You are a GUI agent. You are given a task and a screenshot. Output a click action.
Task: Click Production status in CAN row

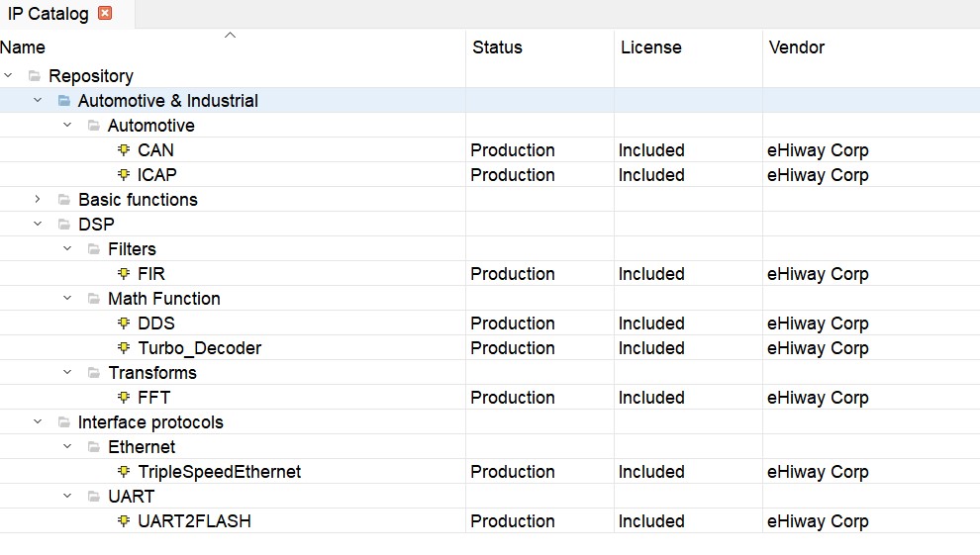coord(513,150)
